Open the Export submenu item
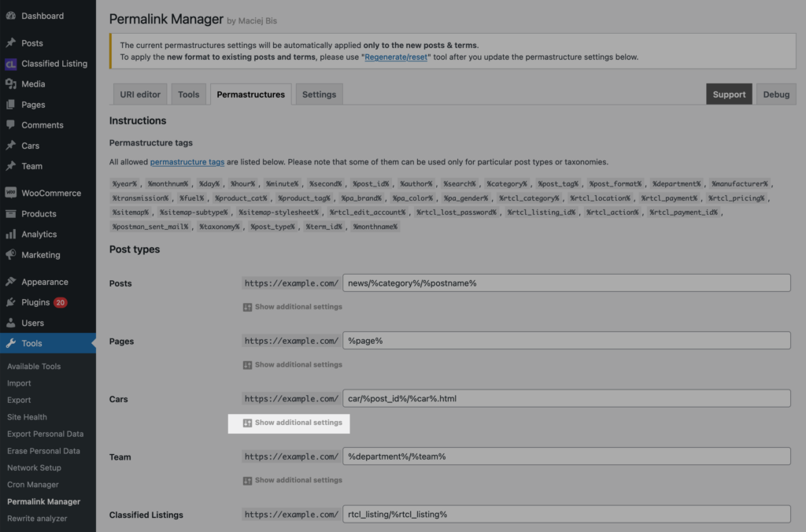This screenshot has width=806, height=532. (x=19, y=400)
